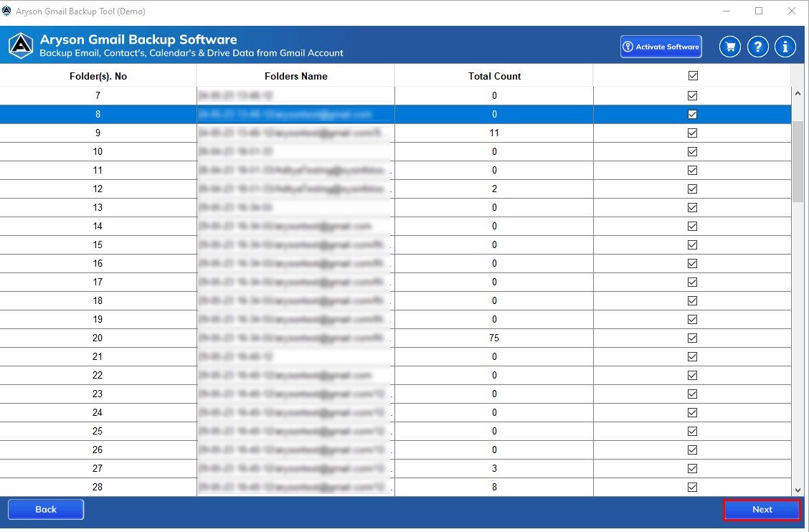Uncheck the checkbox for folder 12
The height and width of the screenshot is (532, 809).
tap(692, 189)
